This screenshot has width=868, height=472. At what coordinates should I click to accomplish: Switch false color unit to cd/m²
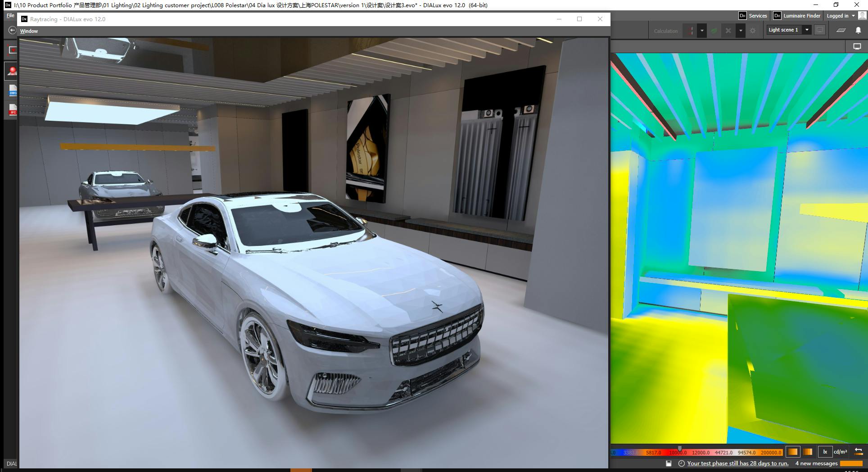click(840, 452)
